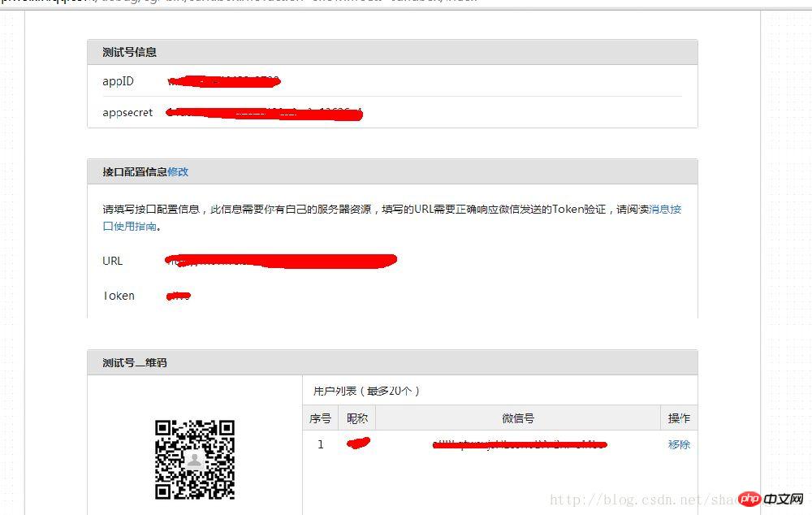Select the 序号 column header
812x515 pixels.
(x=320, y=418)
